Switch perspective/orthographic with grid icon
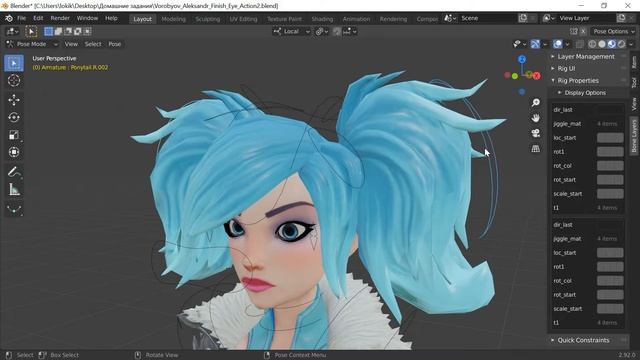The height and width of the screenshot is (360, 640). click(536, 149)
